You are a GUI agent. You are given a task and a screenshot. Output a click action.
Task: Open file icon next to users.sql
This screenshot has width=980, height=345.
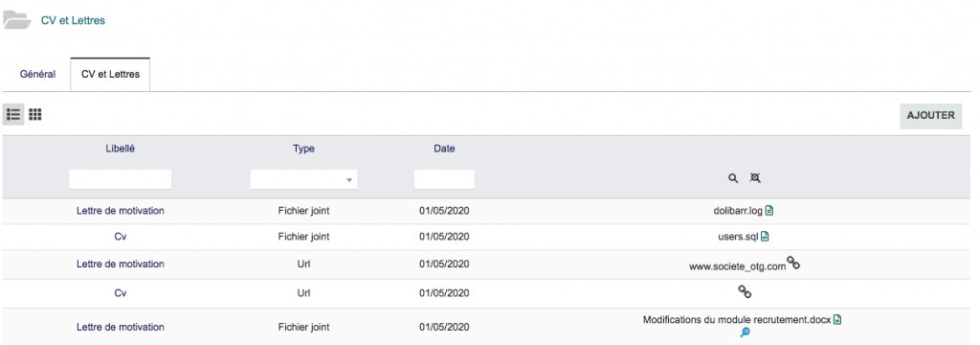pyautogui.click(x=765, y=237)
